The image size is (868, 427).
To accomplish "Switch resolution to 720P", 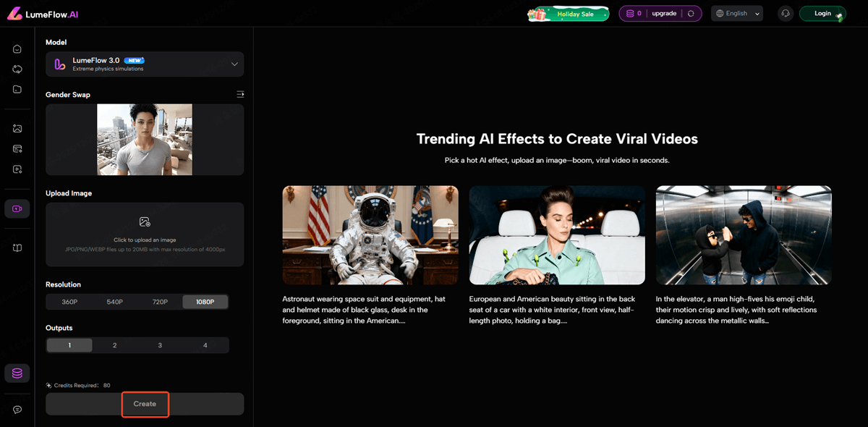I will pyautogui.click(x=160, y=303).
